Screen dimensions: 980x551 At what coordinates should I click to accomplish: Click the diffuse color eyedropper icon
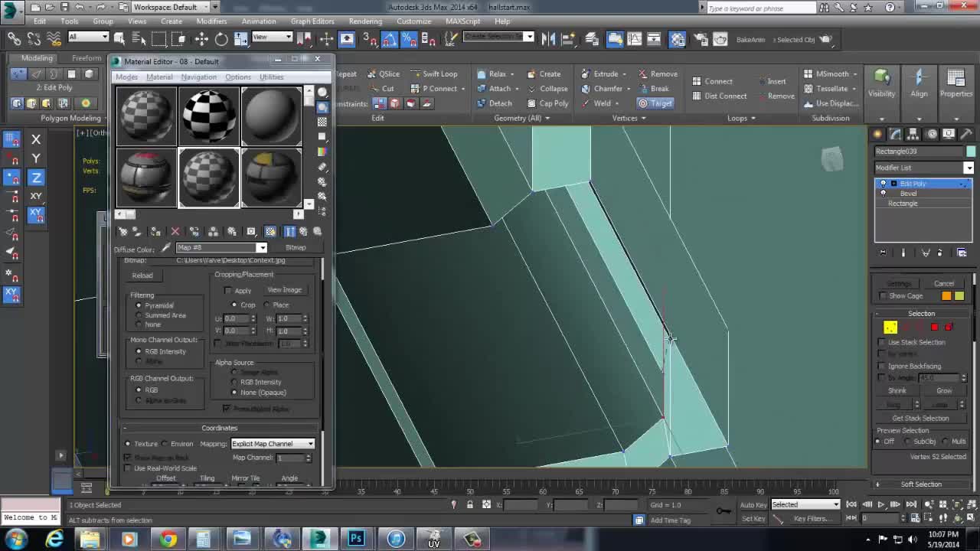165,248
